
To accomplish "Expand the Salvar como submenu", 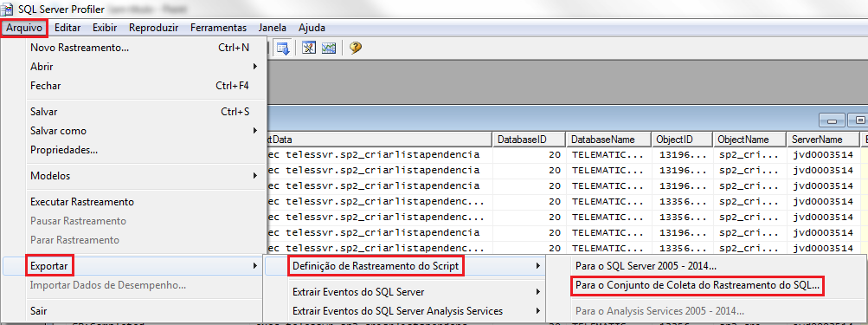I will pos(134,131).
